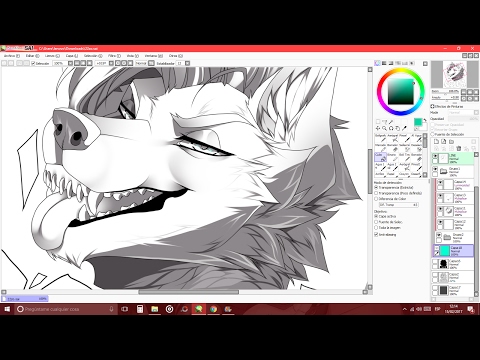Select Toda la imagen as target
This screenshot has height=360, width=480.
point(387,228)
